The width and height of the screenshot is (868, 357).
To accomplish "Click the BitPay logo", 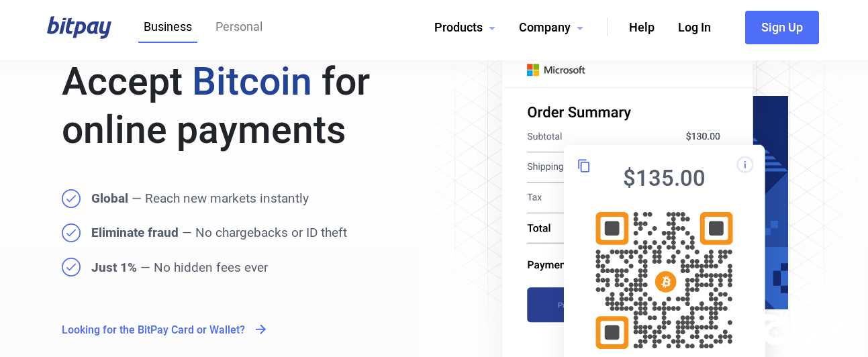I will click(79, 27).
